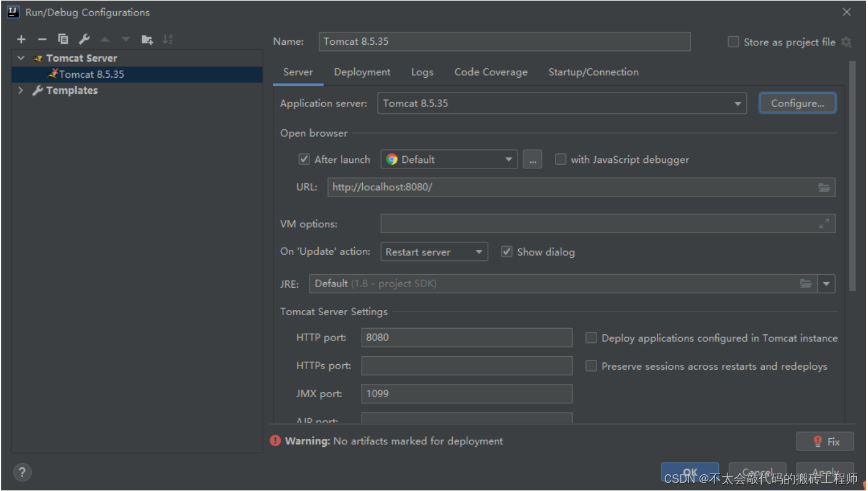
Task: Click the red warning icon in footer
Action: click(275, 441)
